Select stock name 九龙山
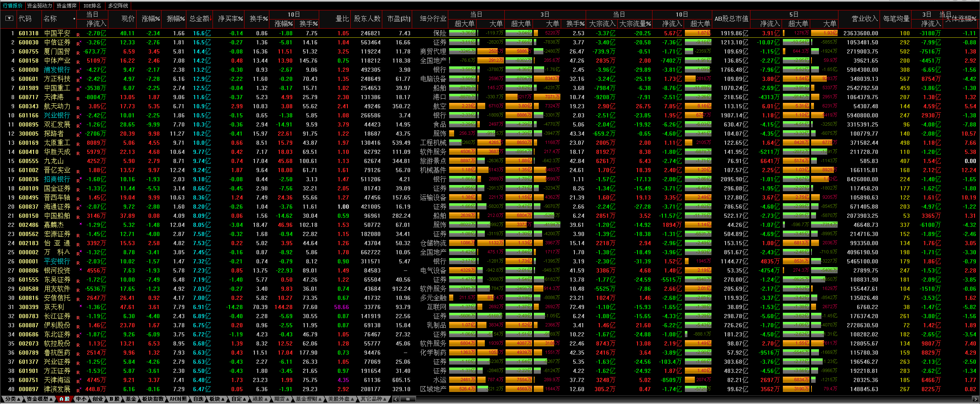The image size is (980, 404). (54, 161)
